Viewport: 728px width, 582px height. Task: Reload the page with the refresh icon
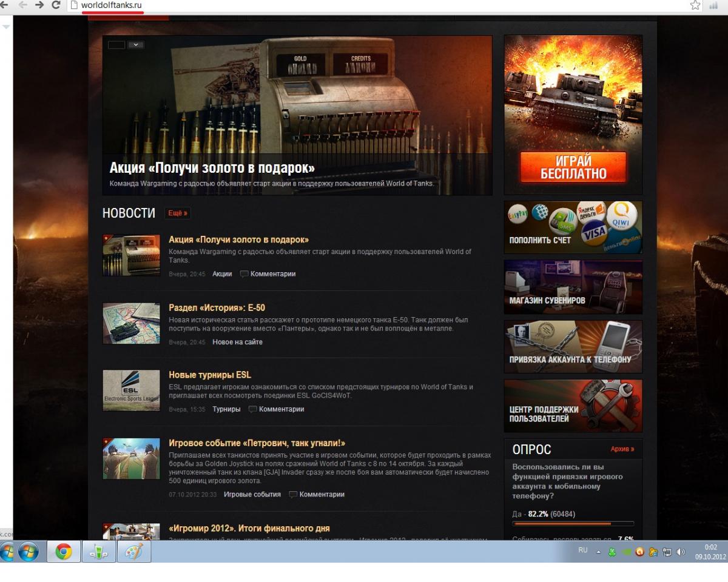click(57, 5)
